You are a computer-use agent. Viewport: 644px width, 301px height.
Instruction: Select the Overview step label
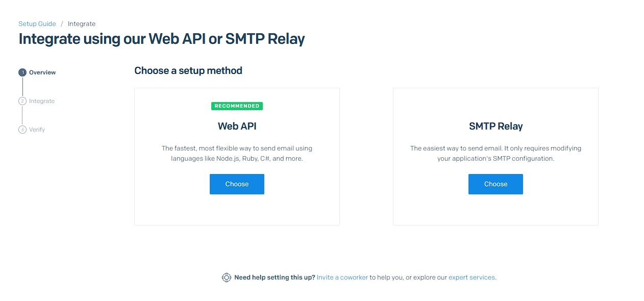click(42, 72)
